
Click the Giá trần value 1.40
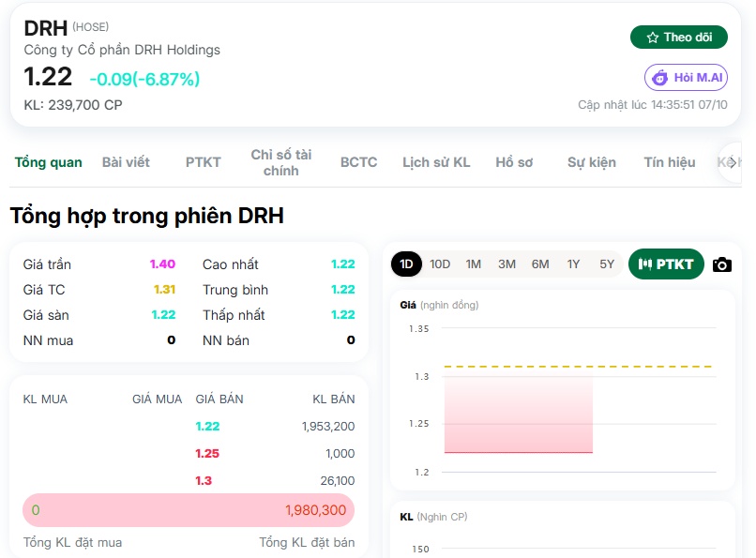pyautogui.click(x=162, y=264)
